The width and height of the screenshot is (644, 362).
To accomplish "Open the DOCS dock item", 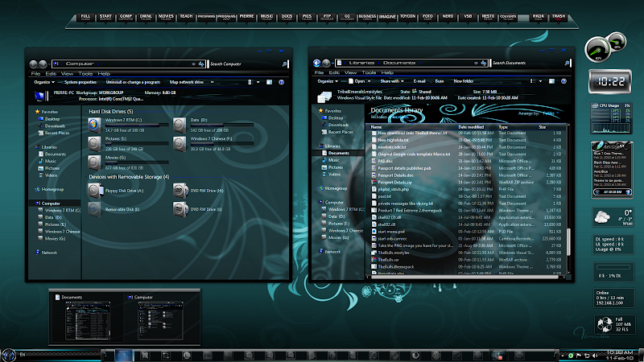I will (x=287, y=17).
